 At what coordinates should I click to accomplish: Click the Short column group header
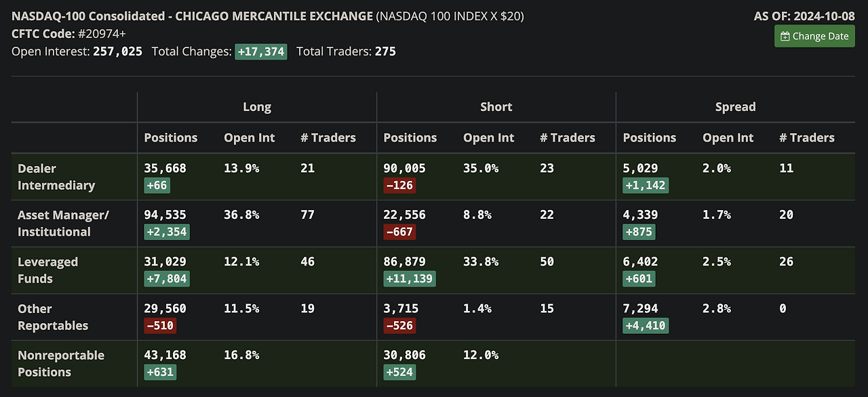click(x=496, y=107)
